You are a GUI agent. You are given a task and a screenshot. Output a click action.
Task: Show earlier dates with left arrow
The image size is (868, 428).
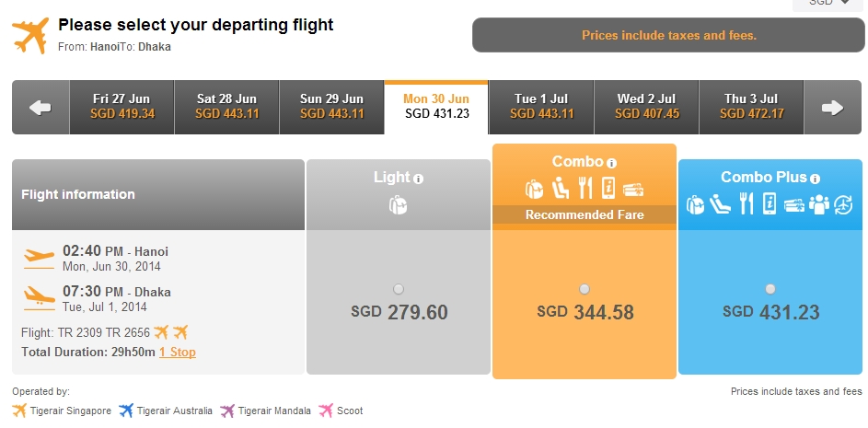coord(41,108)
